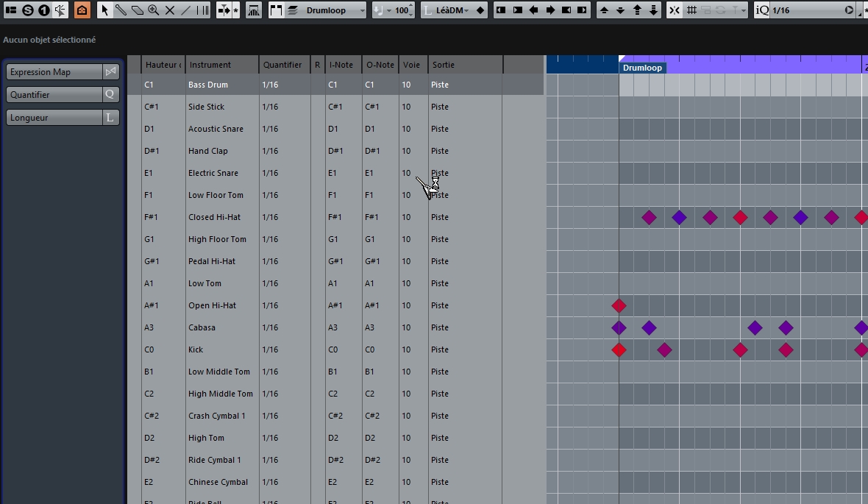The width and height of the screenshot is (868, 504).
Task: Click the Show Info Line icon
Action: [x=10, y=10]
